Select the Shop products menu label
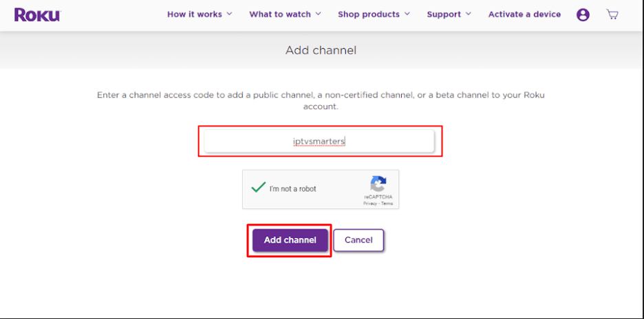Viewport: 644px width, 319px height. click(369, 14)
